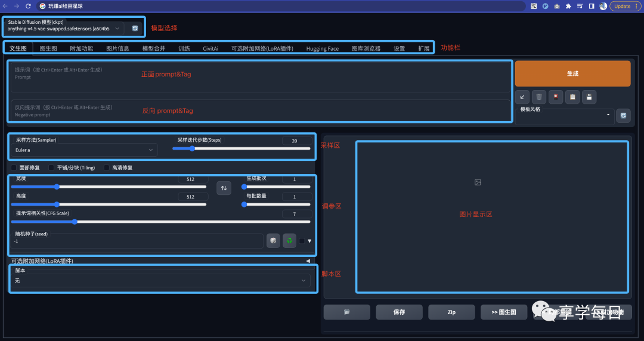Image resolution: width=644 pixels, height=341 pixels.
Task: Click the green recycle icon to reuse seed
Action: coord(290,241)
